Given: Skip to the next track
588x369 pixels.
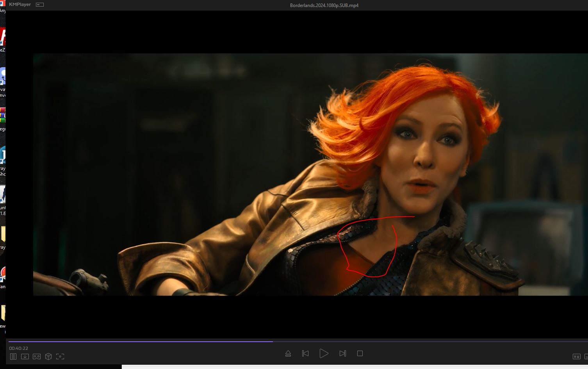Looking at the screenshot, I should (342, 353).
